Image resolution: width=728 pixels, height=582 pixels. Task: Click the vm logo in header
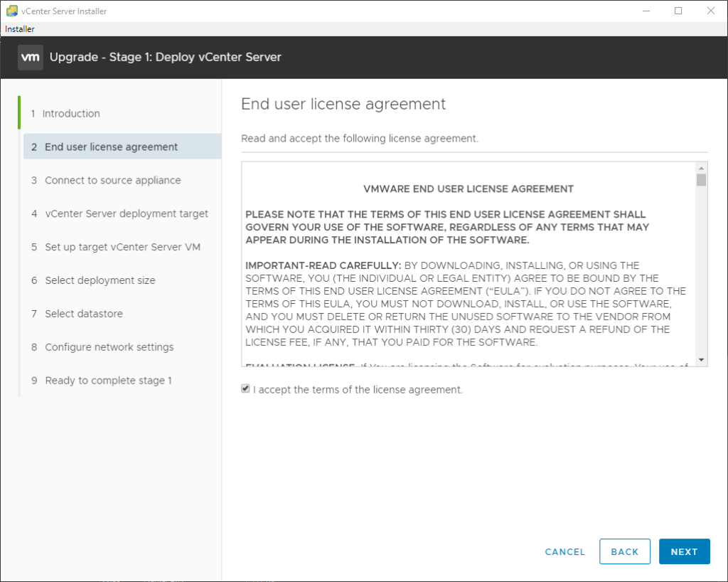pyautogui.click(x=31, y=57)
